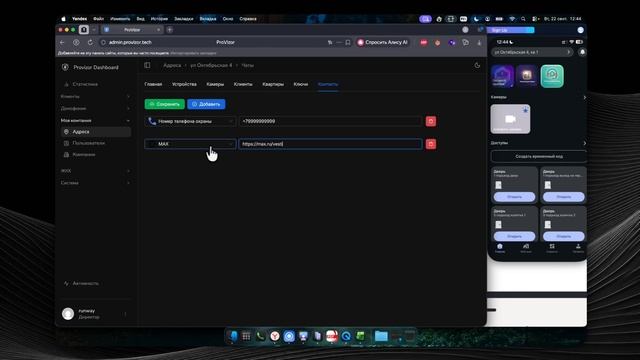This screenshot has height=360, width=640.
Task: Open address selector in phone app
Action: [x=532, y=52]
